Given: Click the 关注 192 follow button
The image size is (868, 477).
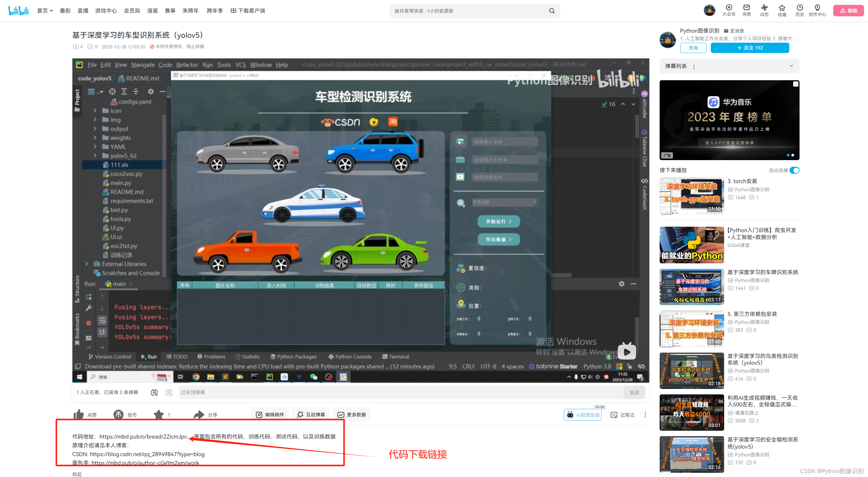Looking at the screenshot, I should click(750, 48).
